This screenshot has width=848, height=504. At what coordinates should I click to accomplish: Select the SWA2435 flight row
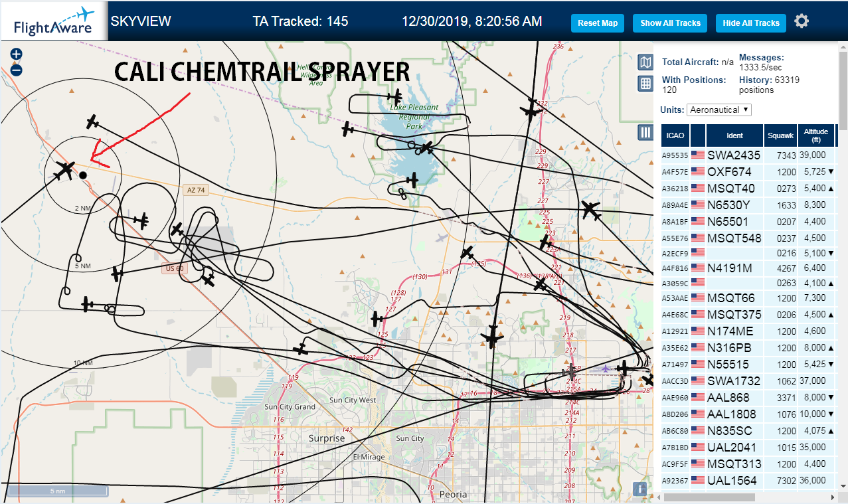pos(748,155)
